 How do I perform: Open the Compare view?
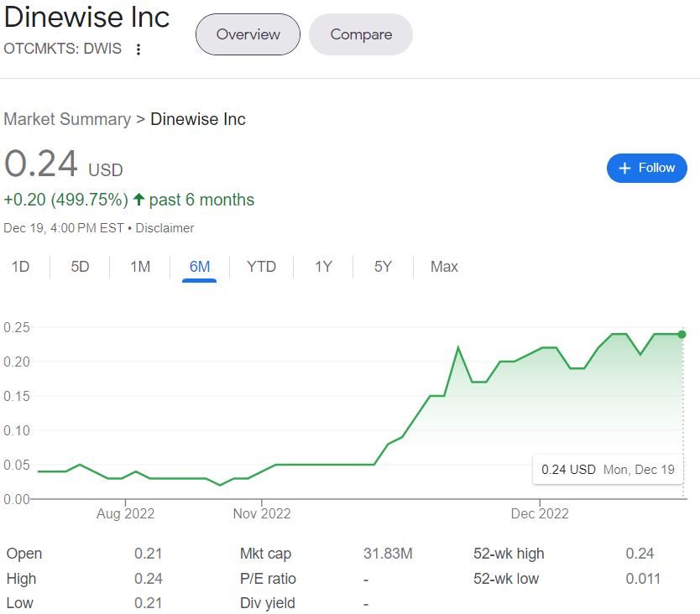(361, 34)
